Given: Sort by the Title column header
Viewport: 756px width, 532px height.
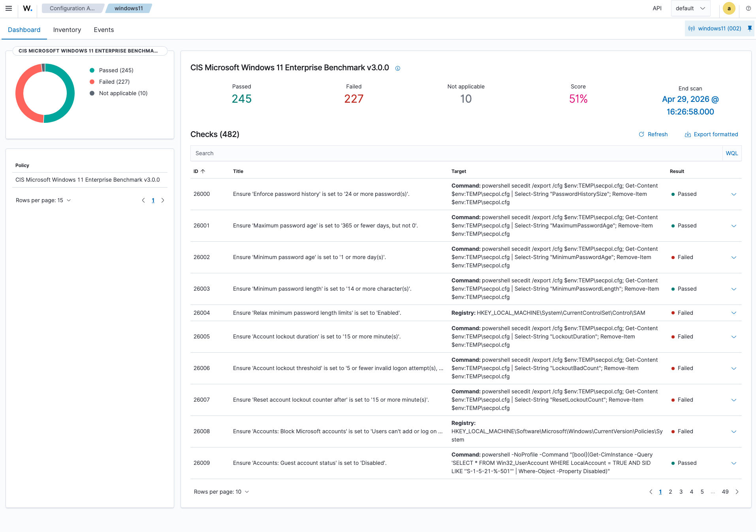Looking at the screenshot, I should point(238,171).
